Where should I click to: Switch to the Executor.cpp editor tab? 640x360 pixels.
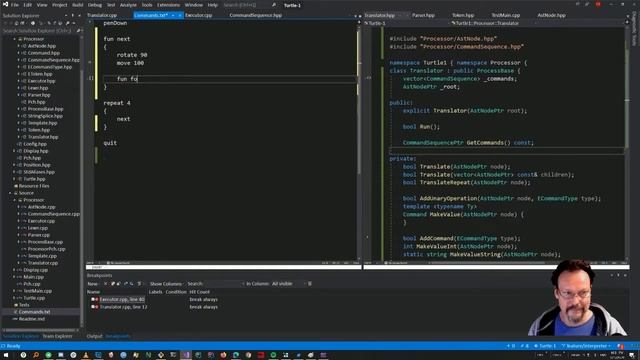coord(198,15)
